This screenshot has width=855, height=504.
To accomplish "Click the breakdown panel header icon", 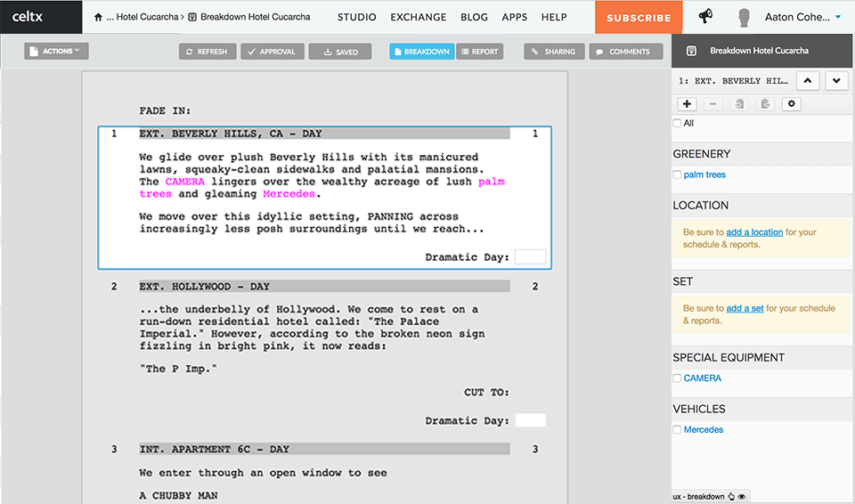I will pyautogui.click(x=691, y=51).
